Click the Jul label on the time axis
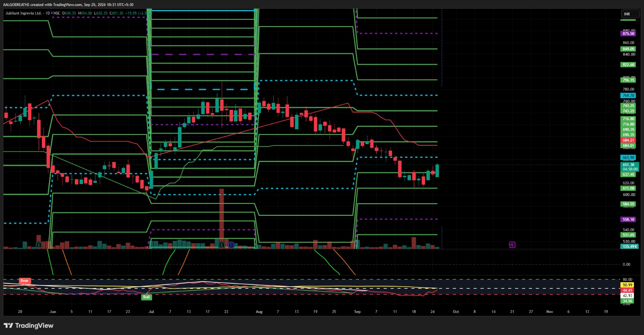Screen dimensions: 644x335 pos(151,312)
